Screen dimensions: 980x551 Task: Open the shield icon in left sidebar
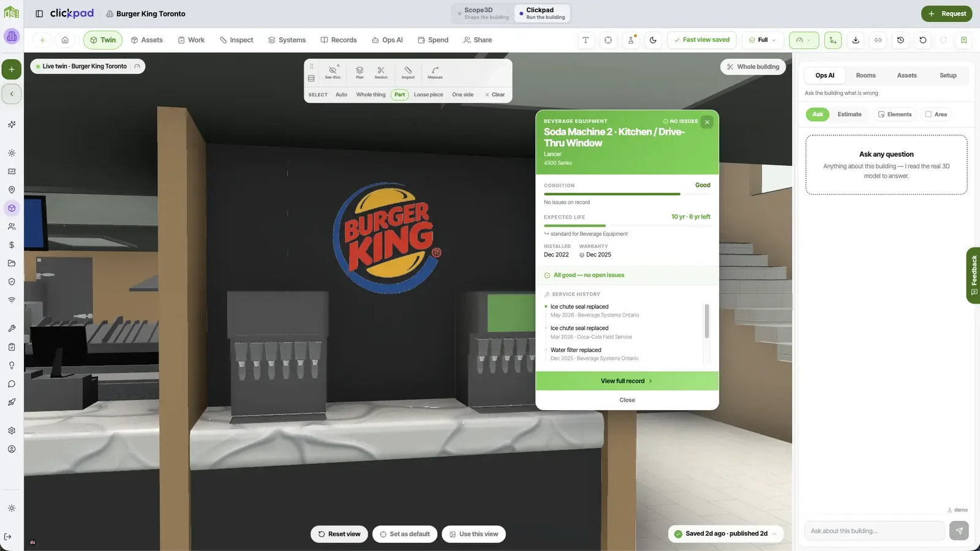click(12, 282)
